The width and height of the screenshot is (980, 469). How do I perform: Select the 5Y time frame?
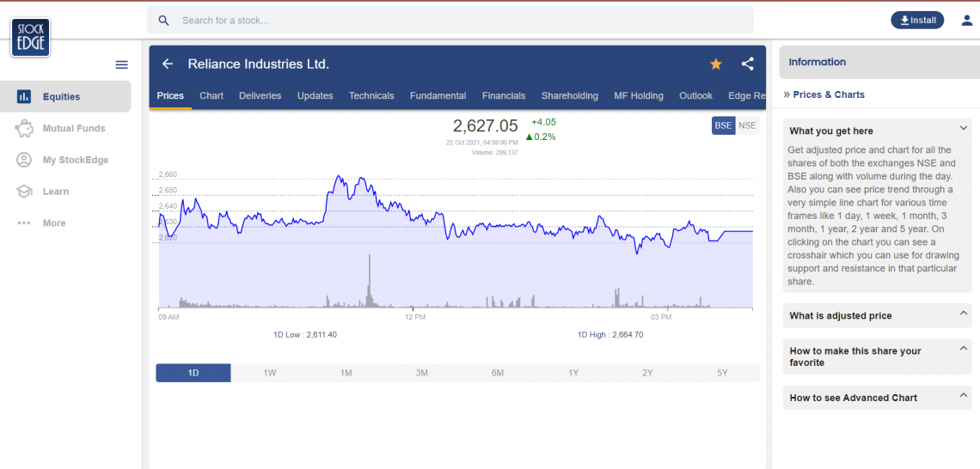tap(722, 373)
